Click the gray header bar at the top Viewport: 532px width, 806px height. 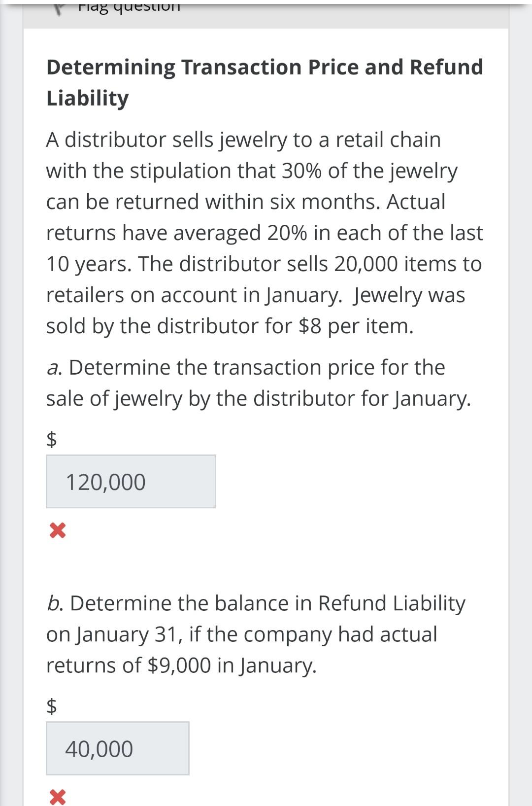click(x=345, y=15)
